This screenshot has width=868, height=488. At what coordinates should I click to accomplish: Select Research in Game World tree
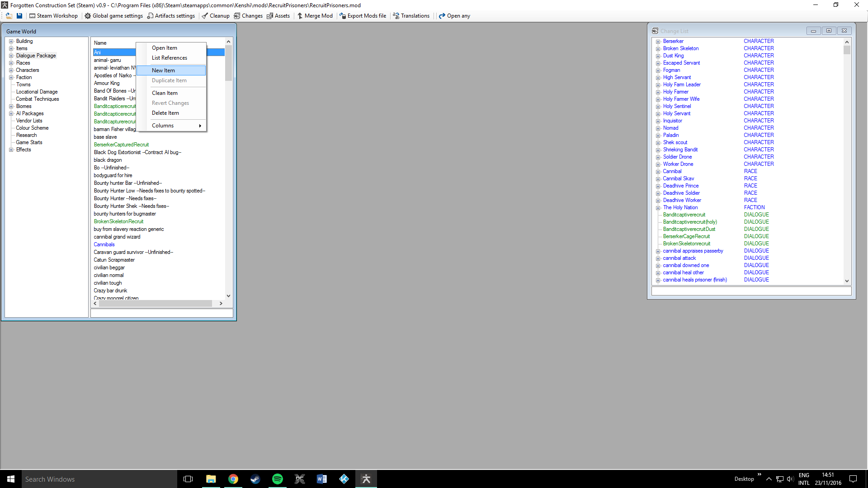click(x=26, y=135)
